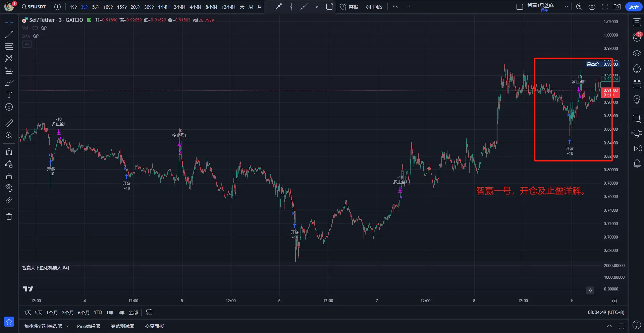The width and height of the screenshot is (644, 333).
Task: Click the undo arrow
Action: (395, 7)
